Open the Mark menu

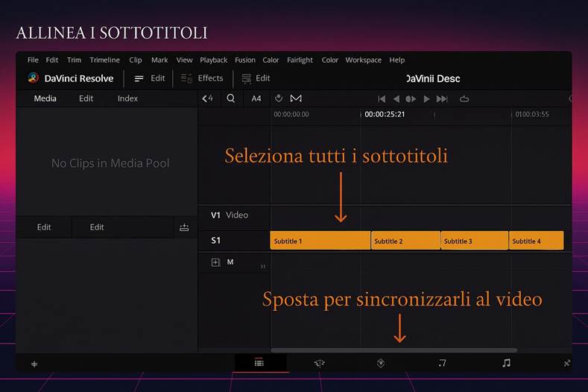coord(159,60)
